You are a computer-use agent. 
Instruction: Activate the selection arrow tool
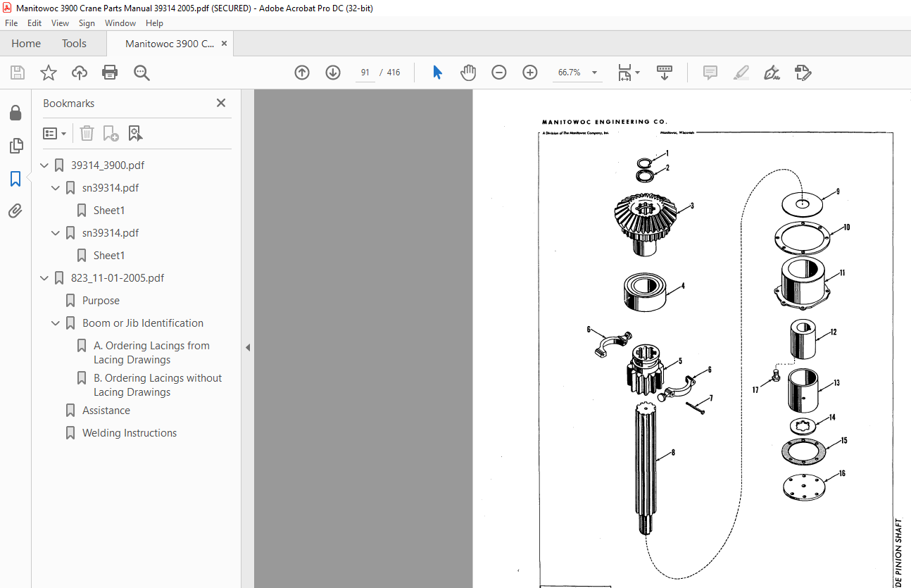(x=437, y=73)
